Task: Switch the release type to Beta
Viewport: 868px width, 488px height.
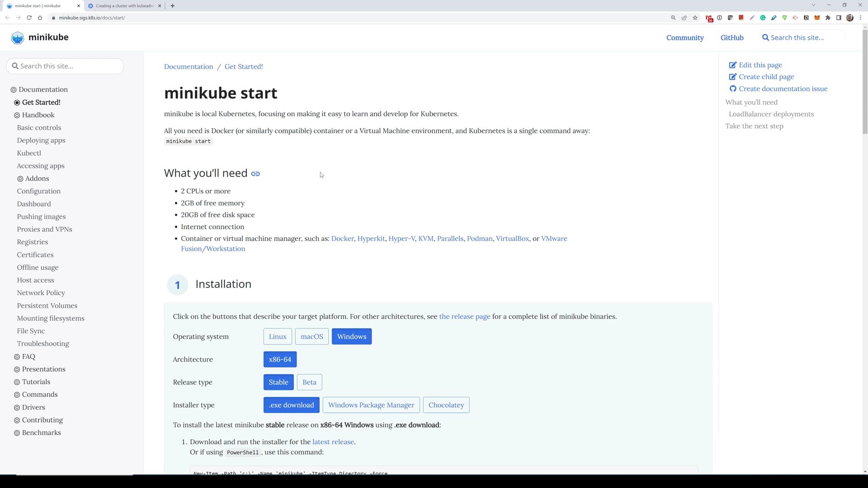Action: (309, 382)
